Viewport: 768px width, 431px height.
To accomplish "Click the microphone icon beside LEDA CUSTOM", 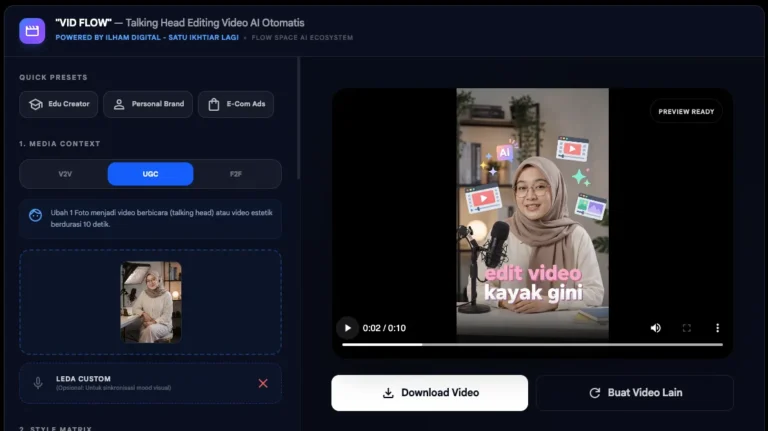I will pyautogui.click(x=38, y=383).
